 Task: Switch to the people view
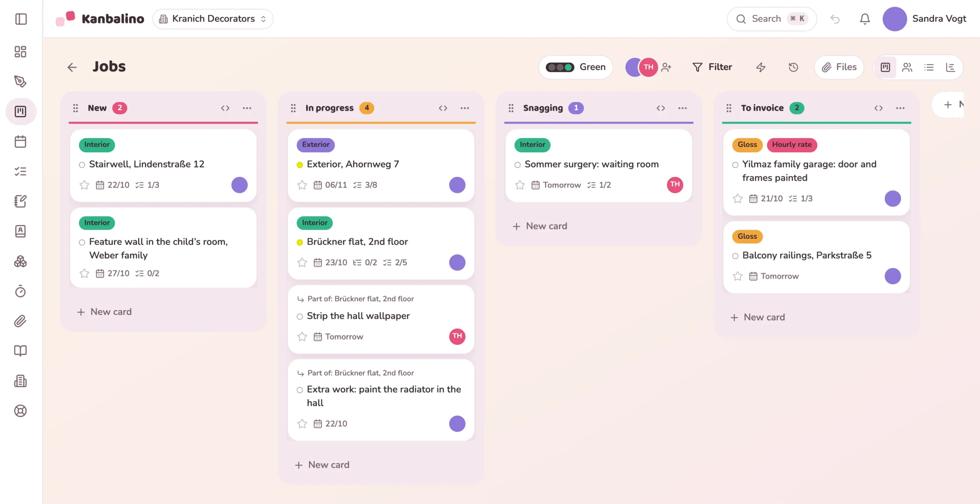pyautogui.click(x=907, y=67)
